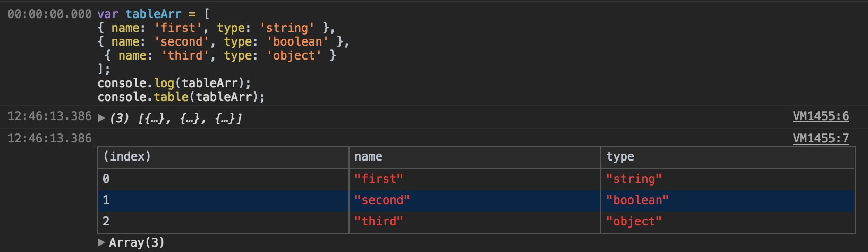
Task: Sort table by the type column header
Action: pyautogui.click(x=620, y=157)
